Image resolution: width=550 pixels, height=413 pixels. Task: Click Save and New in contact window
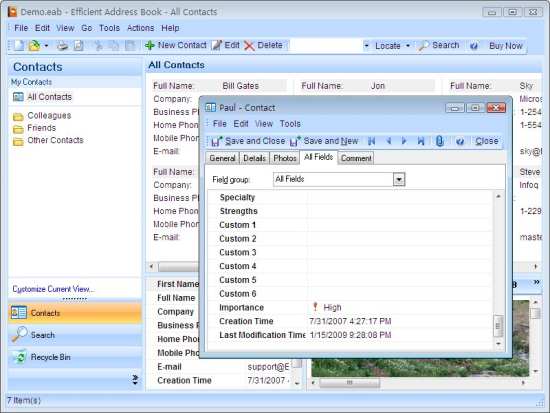tap(324, 141)
